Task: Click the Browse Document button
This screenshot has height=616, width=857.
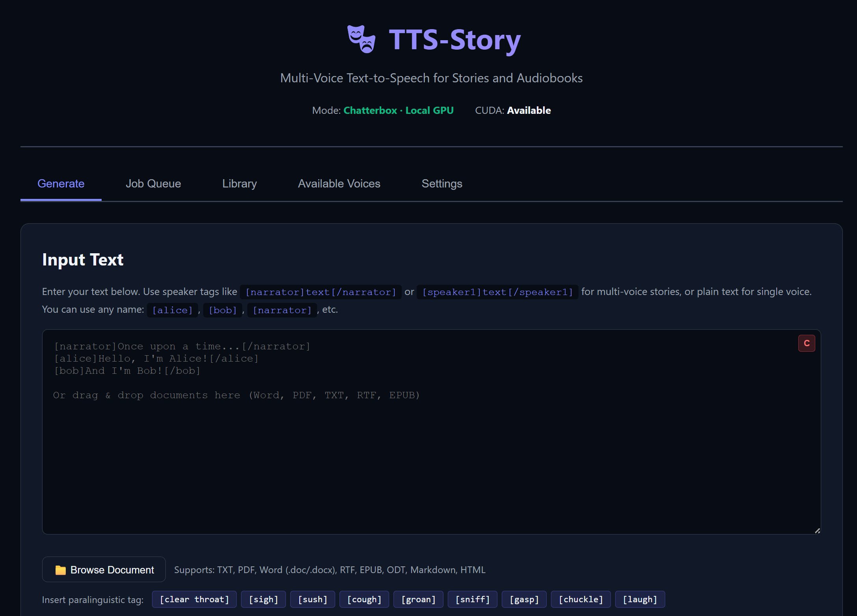Action: click(104, 570)
